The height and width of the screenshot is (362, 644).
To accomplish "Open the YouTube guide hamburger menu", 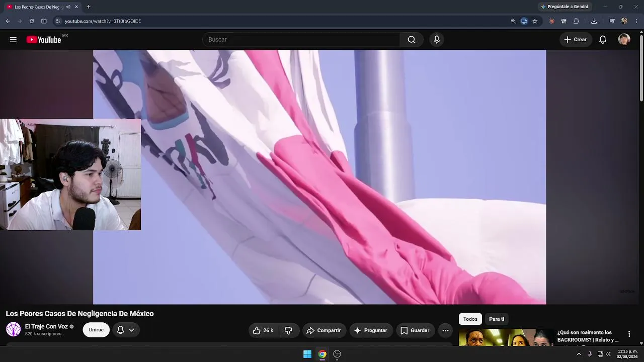I will [13, 40].
